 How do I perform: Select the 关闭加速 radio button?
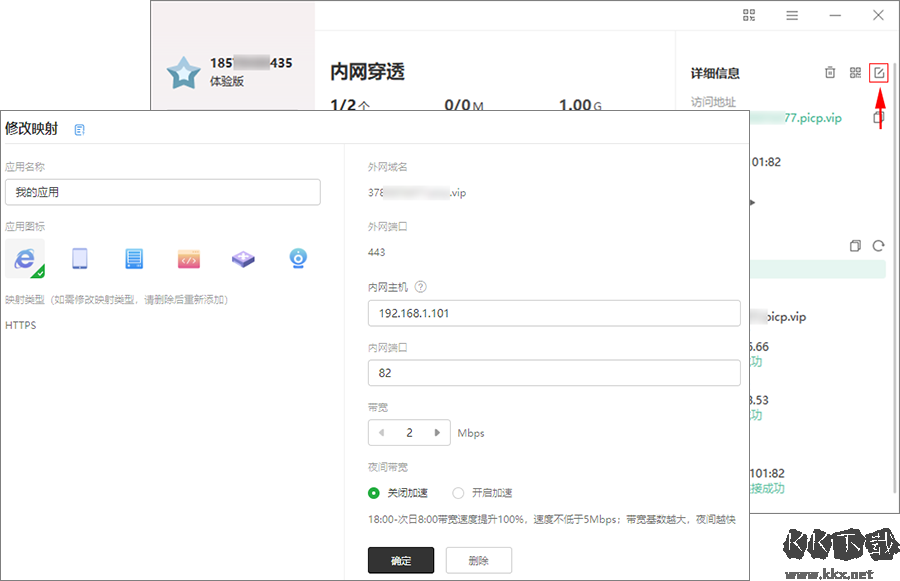coord(375,493)
